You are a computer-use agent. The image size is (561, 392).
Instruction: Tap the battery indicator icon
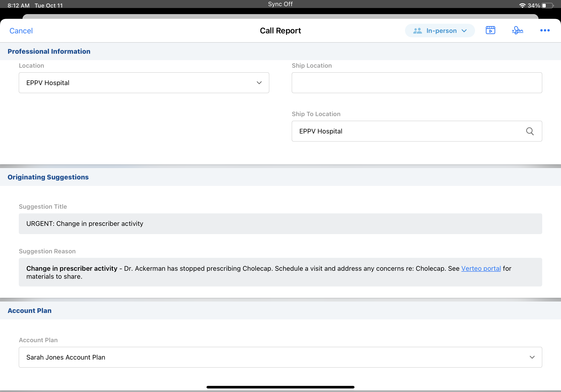(547, 5)
